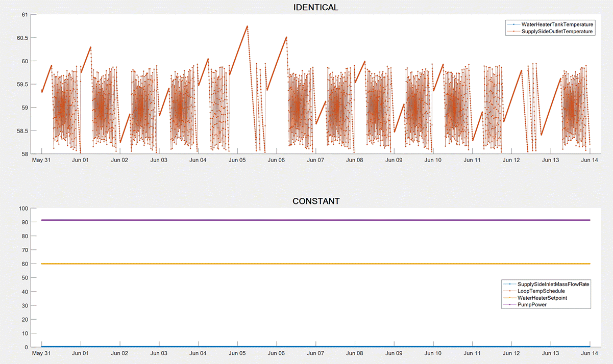Screen dimensions: 613x364
Task: Click Jun 12 date label under CONSTANT plot
Action: point(512,353)
